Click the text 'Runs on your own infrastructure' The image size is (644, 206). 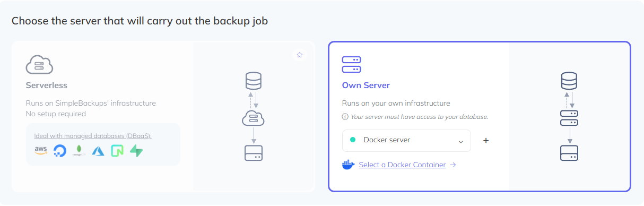[x=396, y=103]
